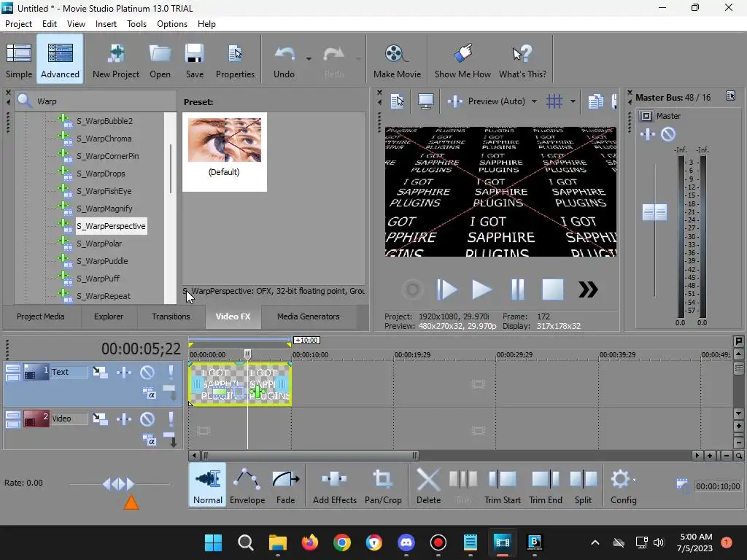Select S_WarpFishEye effect

(x=104, y=191)
